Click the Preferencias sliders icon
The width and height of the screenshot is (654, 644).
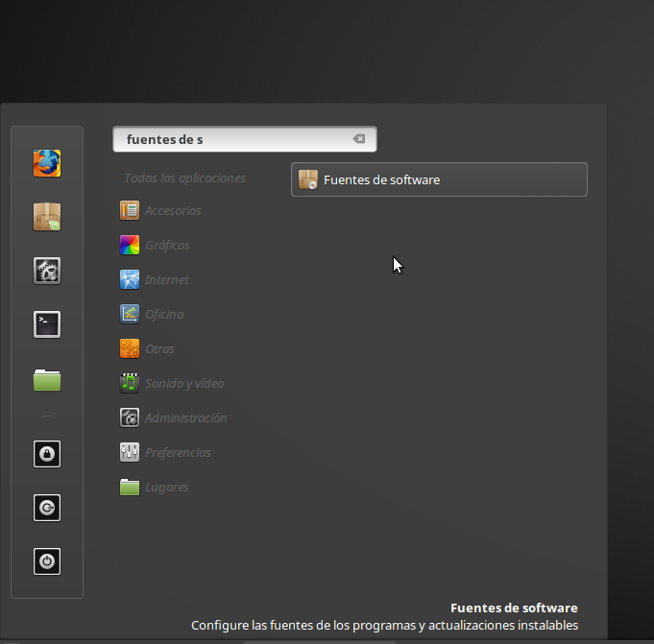tap(130, 452)
